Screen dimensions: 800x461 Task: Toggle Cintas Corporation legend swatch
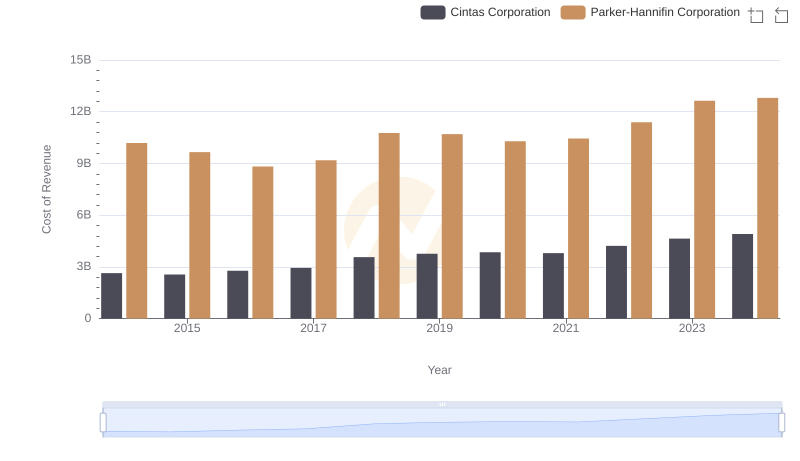pos(433,12)
